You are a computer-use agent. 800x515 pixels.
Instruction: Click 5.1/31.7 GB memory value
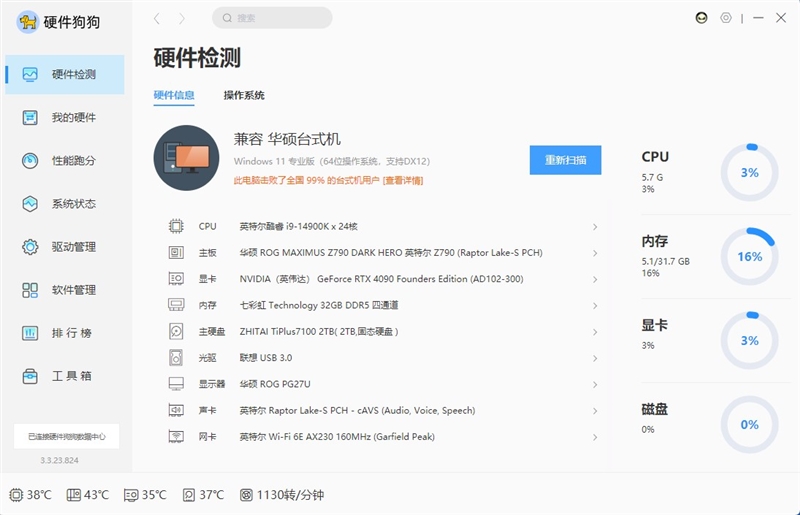(665, 261)
